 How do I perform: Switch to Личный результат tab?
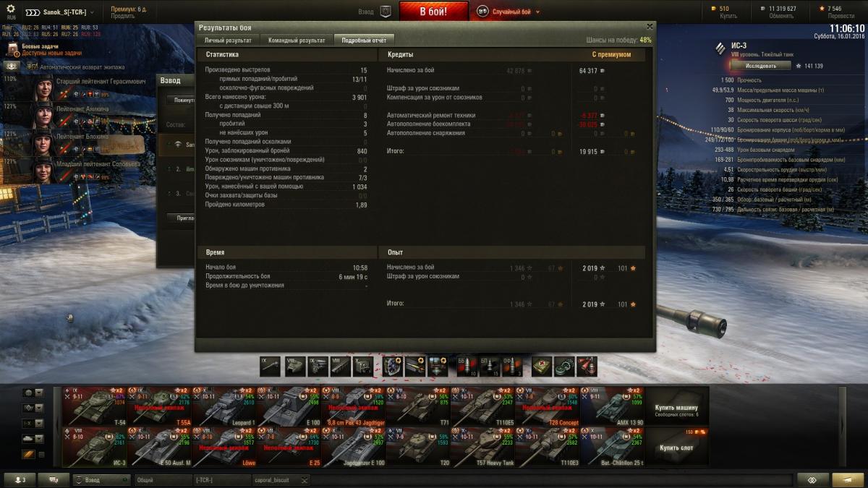(228, 40)
